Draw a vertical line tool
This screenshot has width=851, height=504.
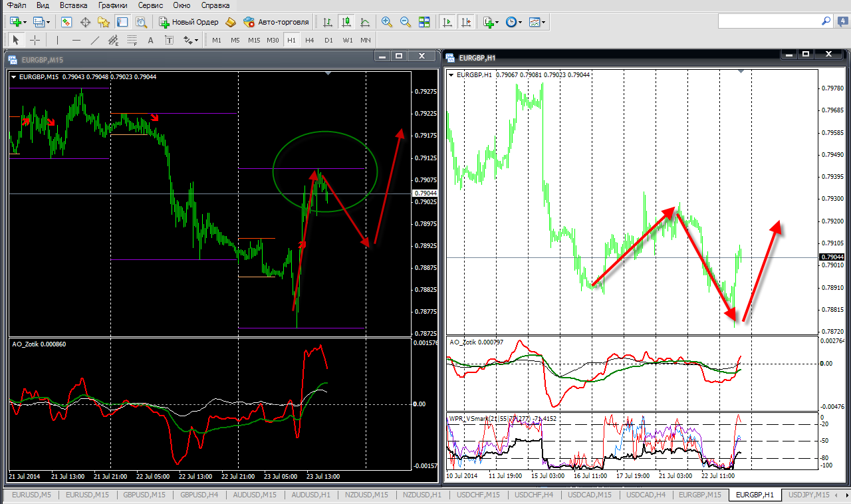[x=58, y=40]
